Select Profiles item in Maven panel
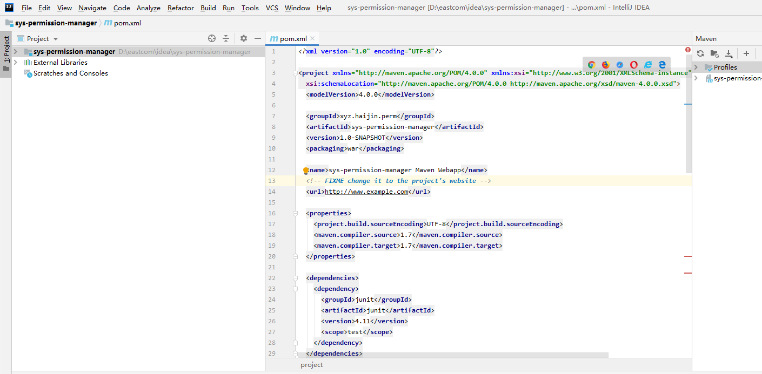 point(721,67)
